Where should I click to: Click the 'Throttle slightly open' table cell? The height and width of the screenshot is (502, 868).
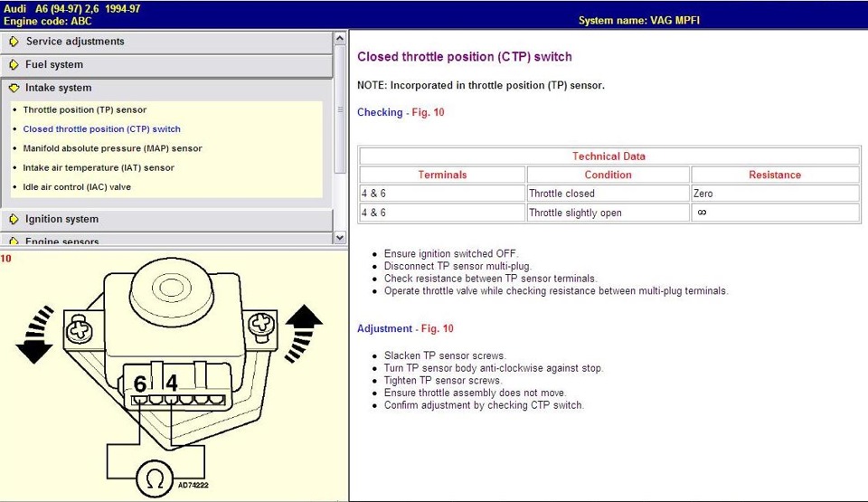click(608, 213)
